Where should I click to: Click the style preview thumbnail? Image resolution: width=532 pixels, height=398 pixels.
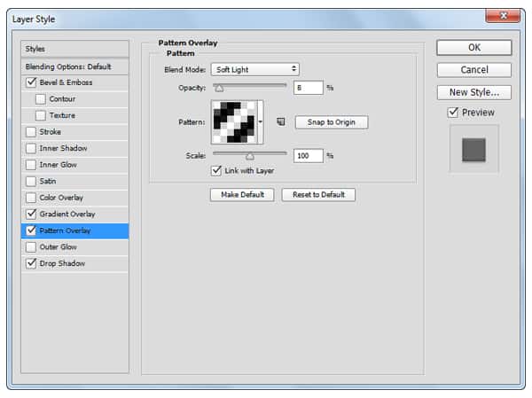(x=473, y=148)
